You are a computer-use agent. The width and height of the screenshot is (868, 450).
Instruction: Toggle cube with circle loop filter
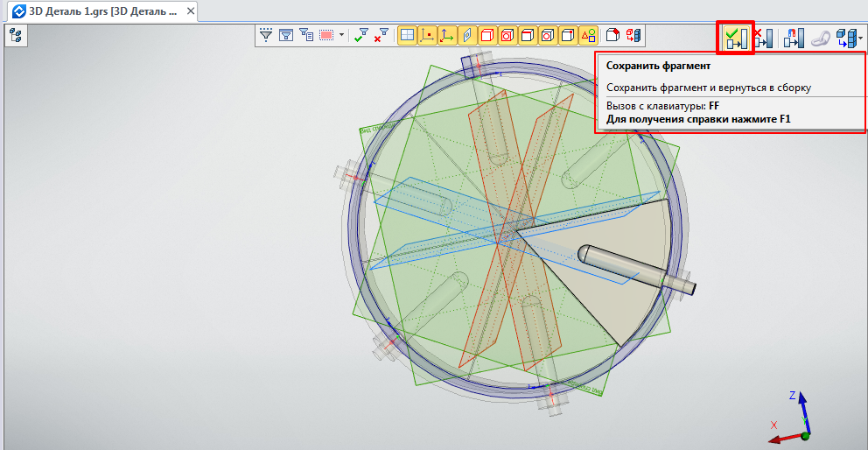pyautogui.click(x=507, y=36)
